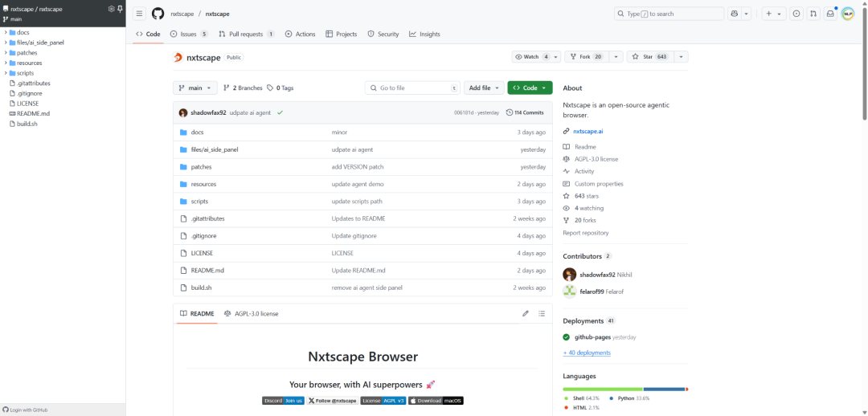Select README.md in the sidebar tree
This screenshot has height=416, width=868.
tap(33, 113)
